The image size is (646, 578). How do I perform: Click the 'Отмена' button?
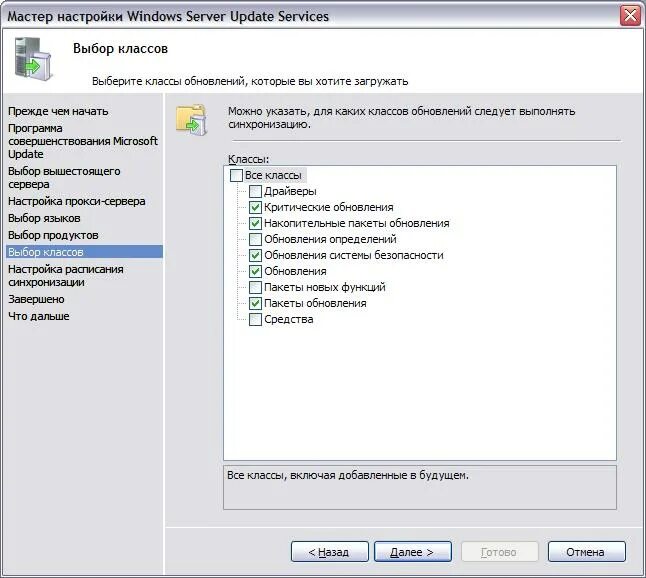(587, 552)
